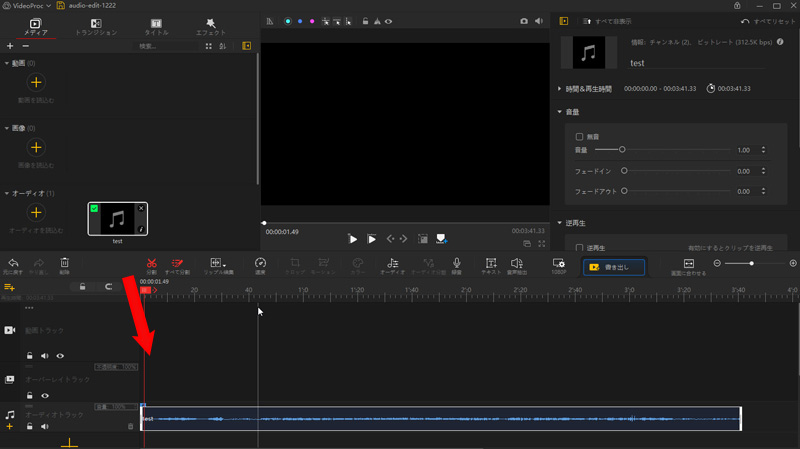Click the delete (削除) trash icon
This screenshot has width=800, height=449.
(64, 263)
